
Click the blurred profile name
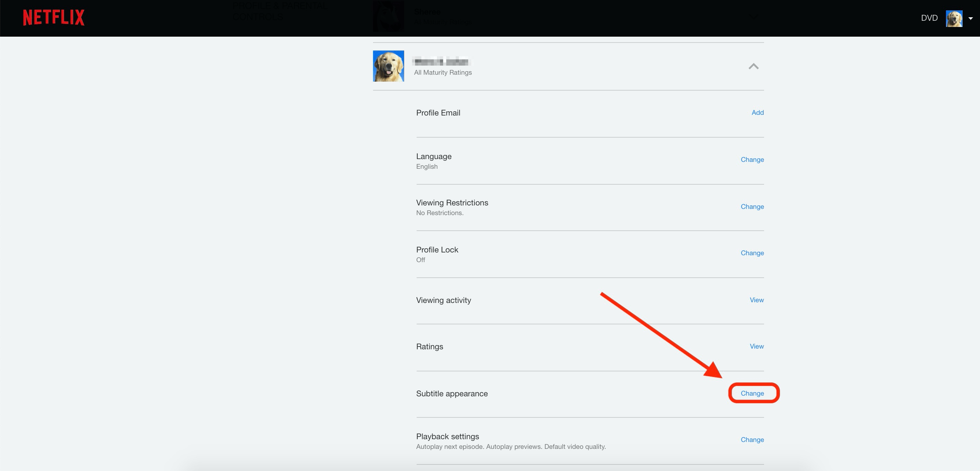tap(441, 61)
